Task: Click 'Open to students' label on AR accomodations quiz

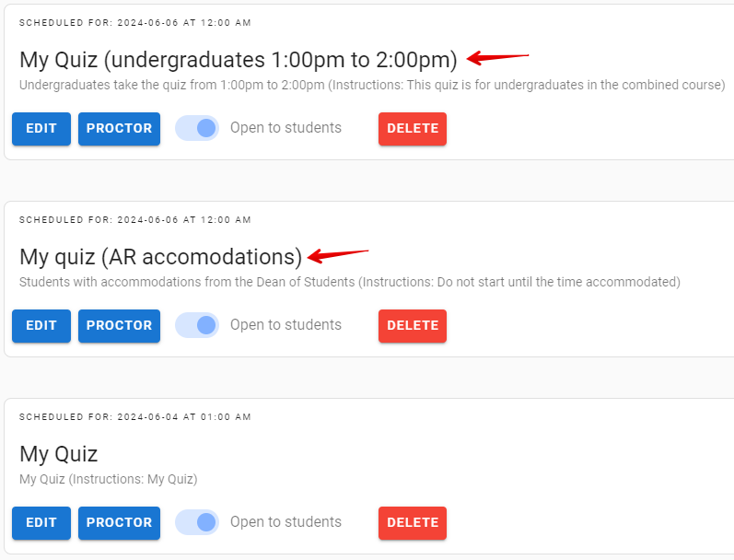Action: (x=285, y=325)
